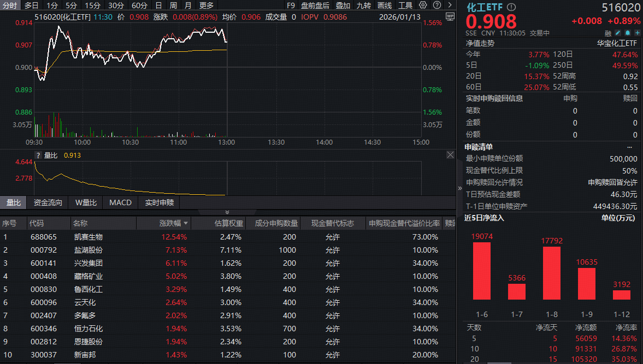The image size is (643, 364).
Task: Add 化工ETF via the plus icon
Action: coord(637,33)
